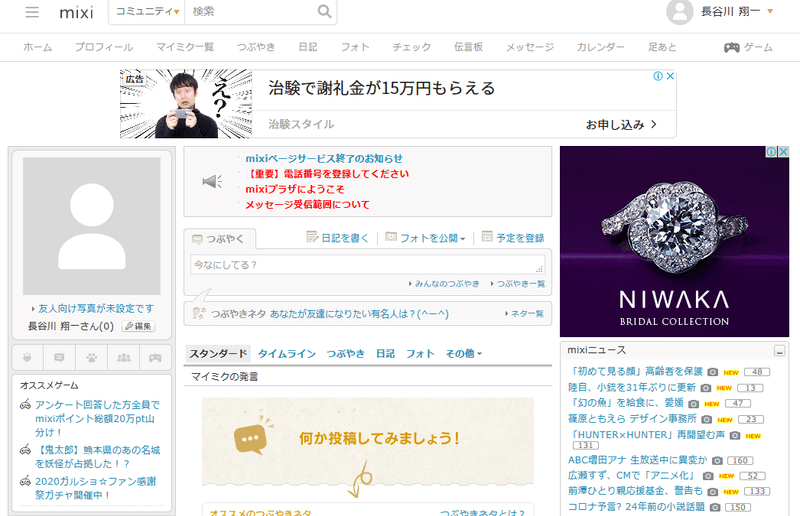The width and height of the screenshot is (800, 516).
Task: Click game icon beside 2020ガルショ link
Action: 25,481
